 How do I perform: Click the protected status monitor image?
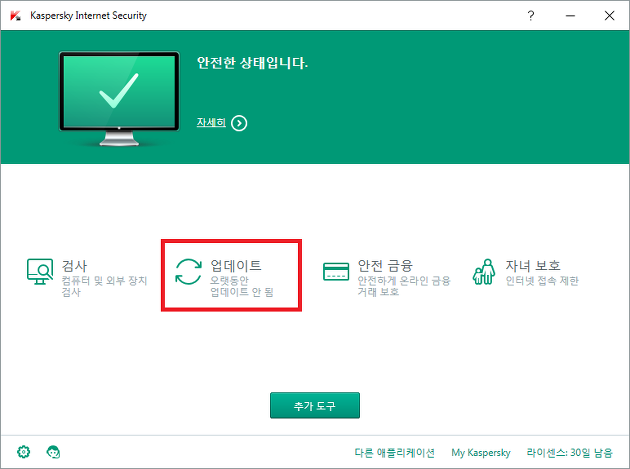[119, 98]
